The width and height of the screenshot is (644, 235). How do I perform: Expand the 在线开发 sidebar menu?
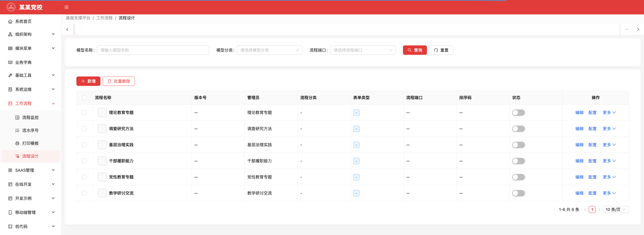coord(30,184)
